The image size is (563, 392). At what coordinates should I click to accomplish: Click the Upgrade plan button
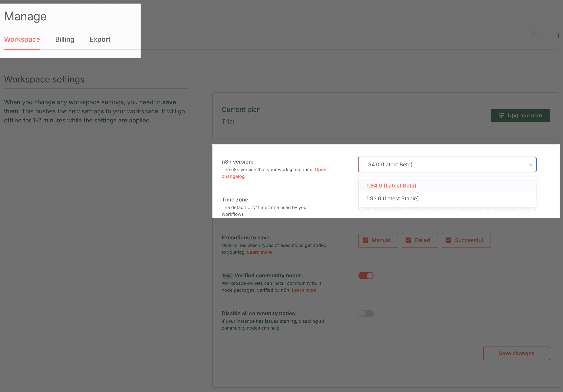click(x=520, y=115)
